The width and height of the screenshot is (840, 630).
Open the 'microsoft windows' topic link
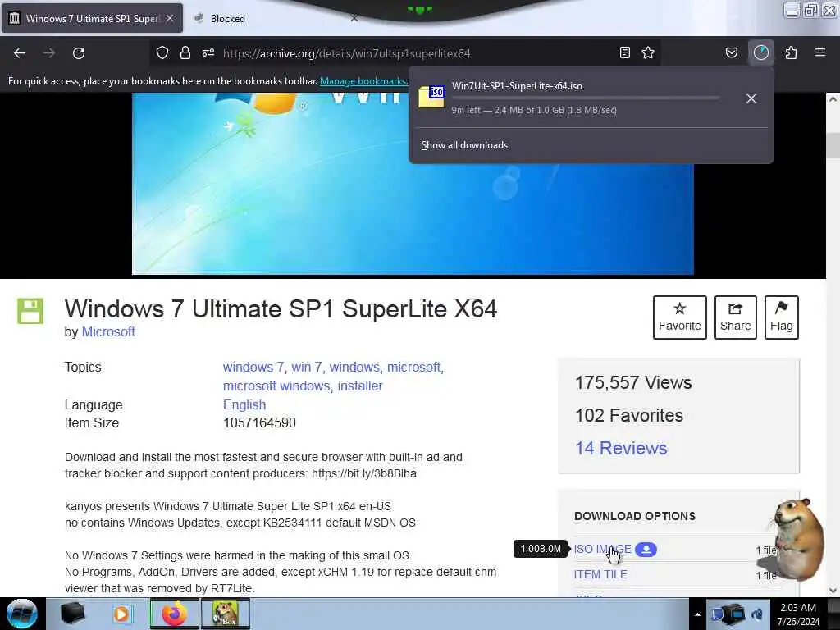click(277, 386)
